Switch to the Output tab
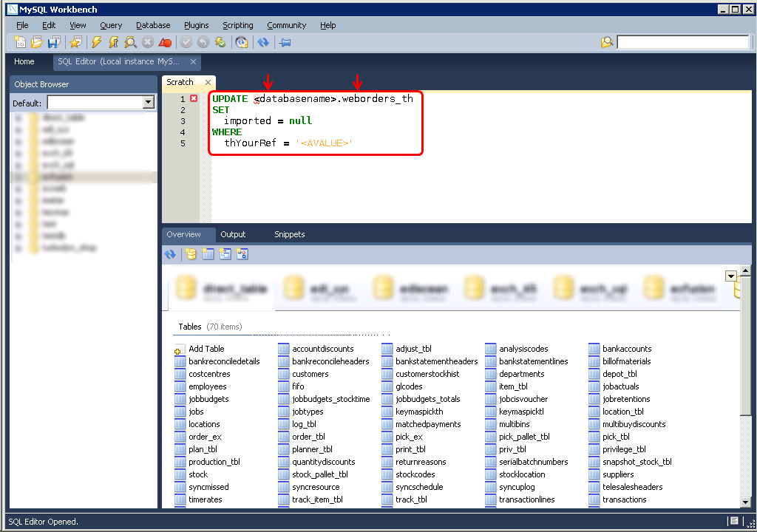 tap(233, 234)
